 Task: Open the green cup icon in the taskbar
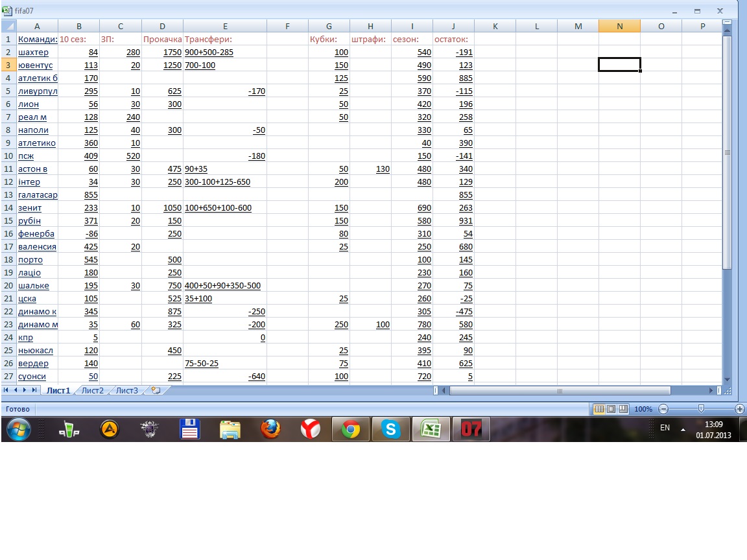(x=69, y=430)
